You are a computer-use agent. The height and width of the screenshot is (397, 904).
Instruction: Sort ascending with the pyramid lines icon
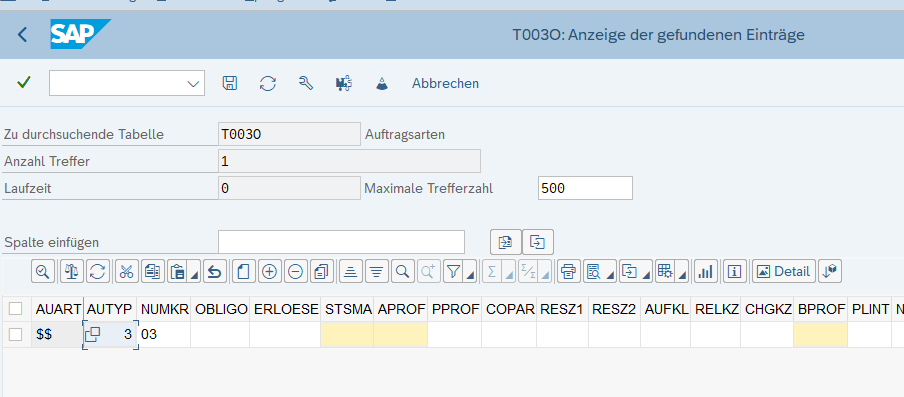point(350,271)
